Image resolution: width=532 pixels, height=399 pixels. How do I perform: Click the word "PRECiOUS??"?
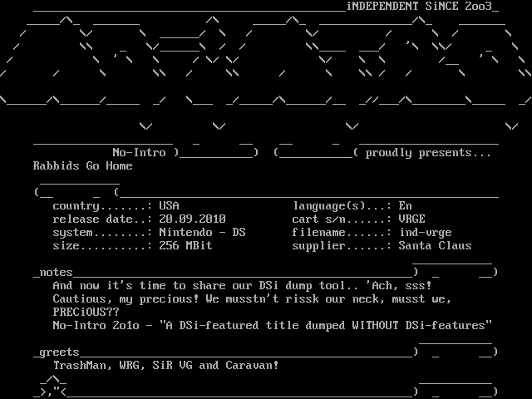(86, 313)
